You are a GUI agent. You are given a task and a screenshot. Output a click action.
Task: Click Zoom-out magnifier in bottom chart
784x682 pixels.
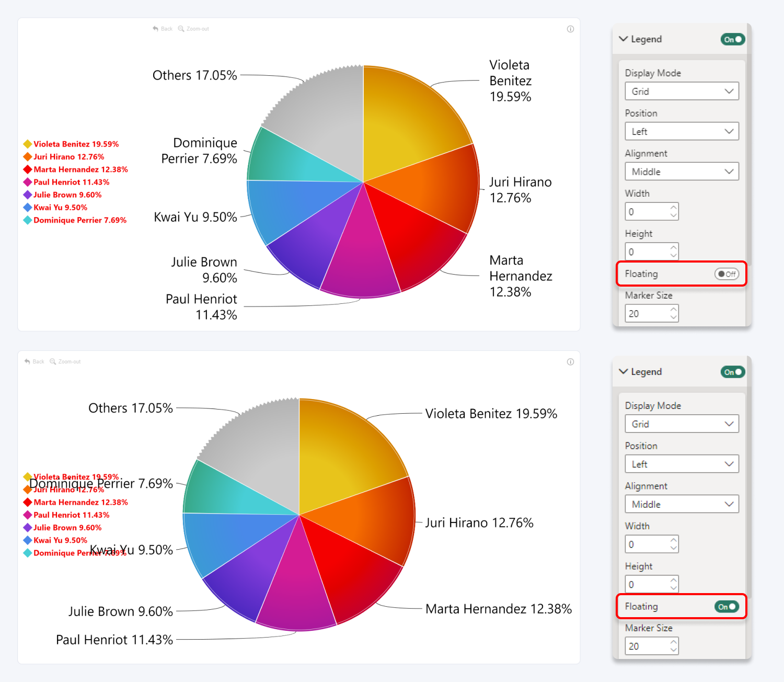click(53, 361)
